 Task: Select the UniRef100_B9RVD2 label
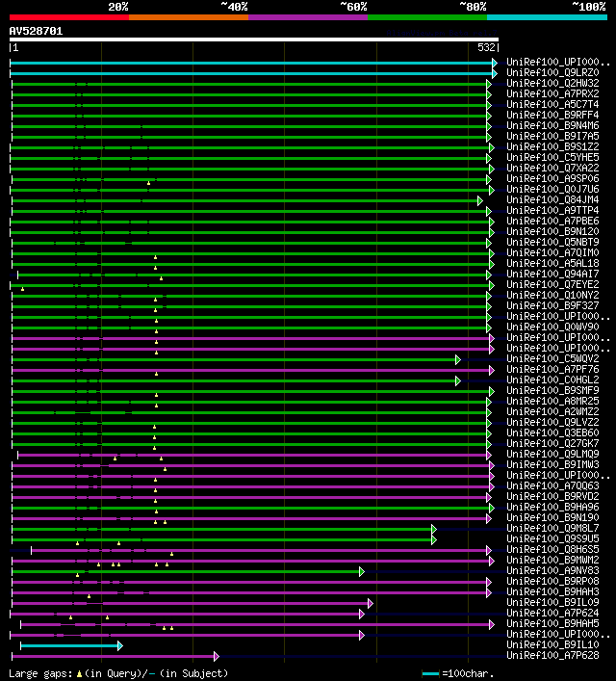552,496
